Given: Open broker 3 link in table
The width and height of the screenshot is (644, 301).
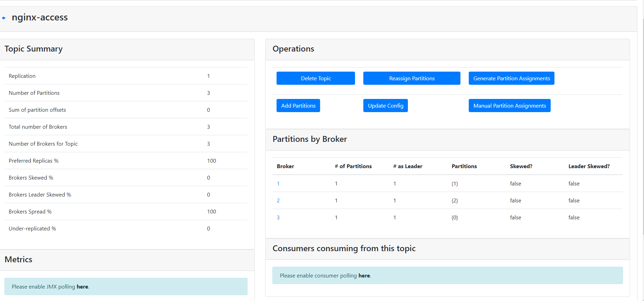Looking at the screenshot, I should click(x=278, y=218).
